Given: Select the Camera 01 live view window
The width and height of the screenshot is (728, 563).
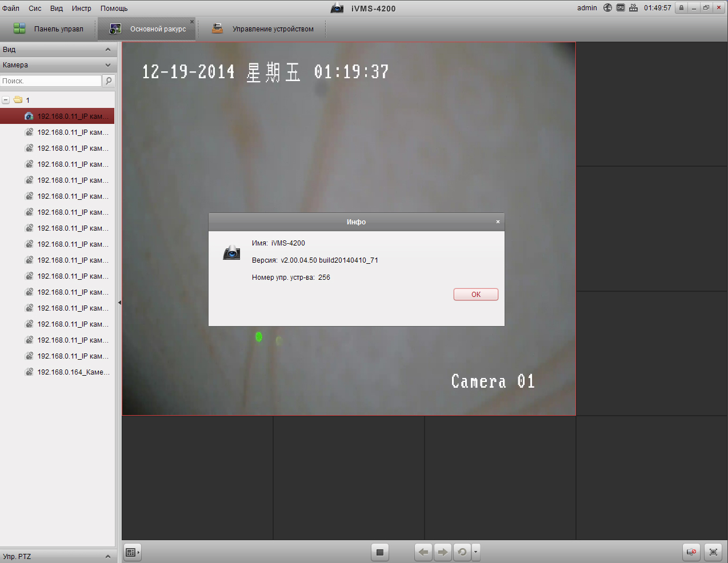Looking at the screenshot, I should tap(349, 229).
